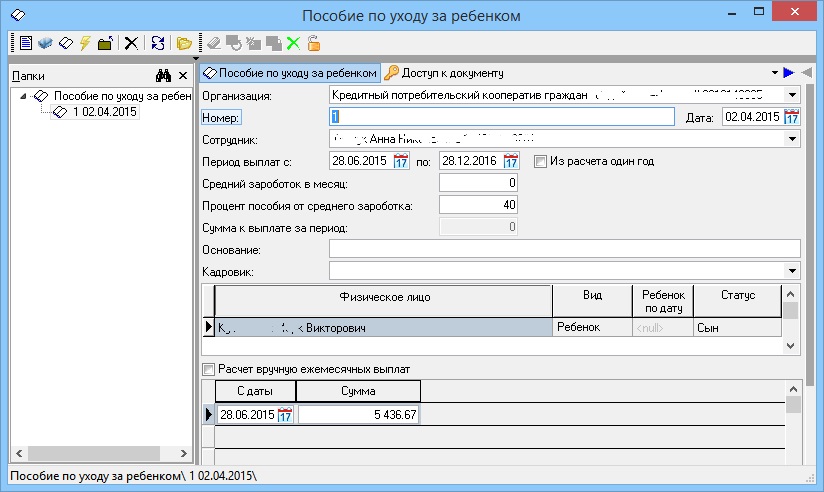Click the Вид column header
The image size is (824, 492).
592,301
